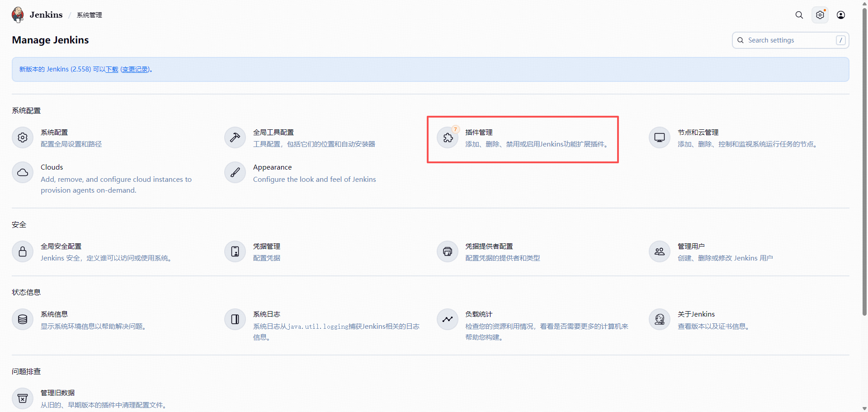The width and height of the screenshot is (868, 412).
Task: Go to Jenkins home via header title
Action: click(46, 15)
